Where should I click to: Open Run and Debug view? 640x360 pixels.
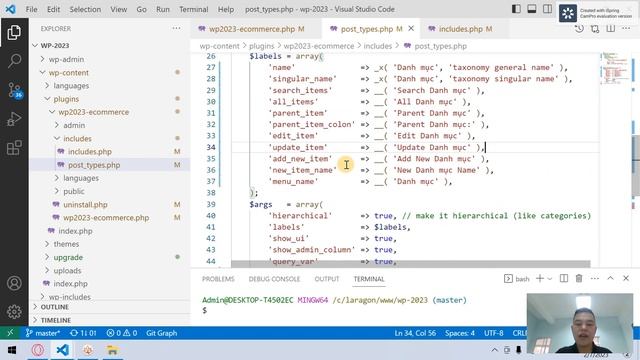[14, 119]
